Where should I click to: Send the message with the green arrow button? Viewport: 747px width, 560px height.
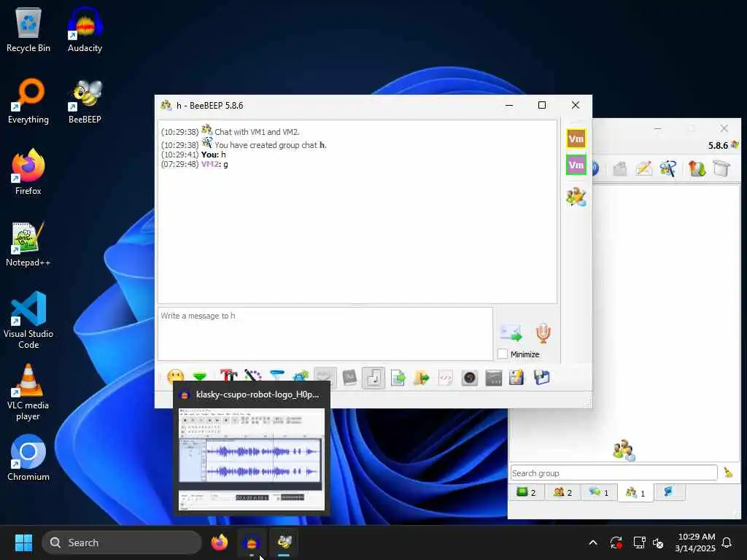click(x=511, y=332)
